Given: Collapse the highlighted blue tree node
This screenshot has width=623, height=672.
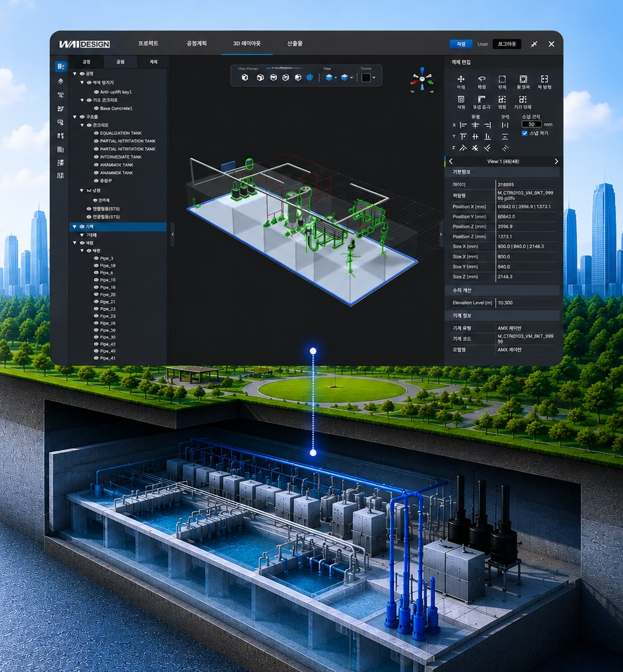Looking at the screenshot, I should click(x=75, y=227).
